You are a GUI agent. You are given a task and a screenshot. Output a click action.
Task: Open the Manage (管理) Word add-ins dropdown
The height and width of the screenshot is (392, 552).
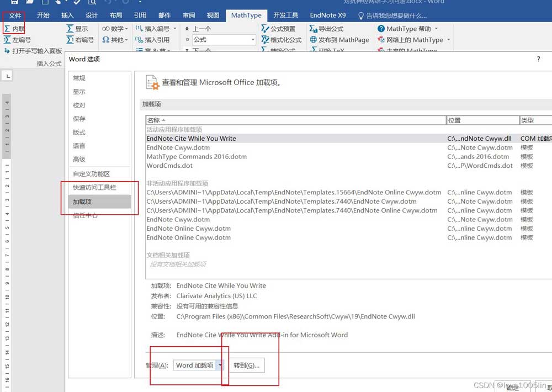220,365
